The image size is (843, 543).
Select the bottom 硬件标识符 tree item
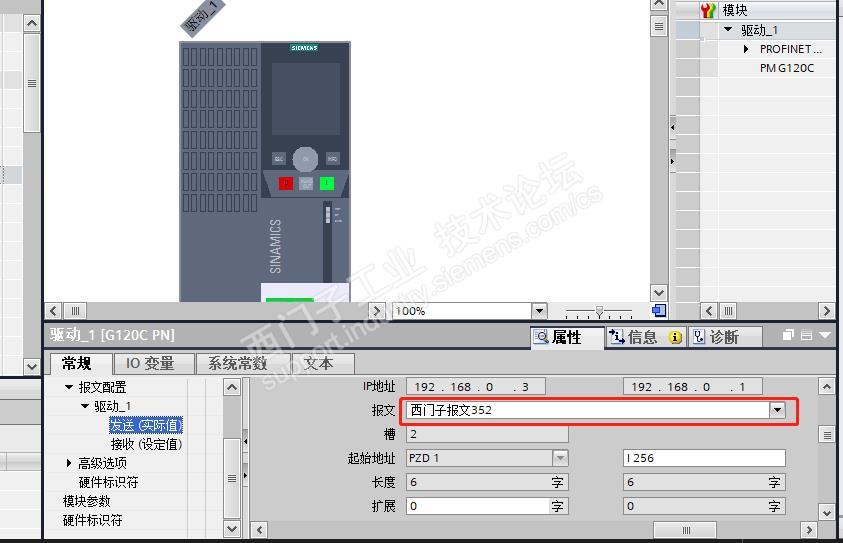tap(92, 520)
